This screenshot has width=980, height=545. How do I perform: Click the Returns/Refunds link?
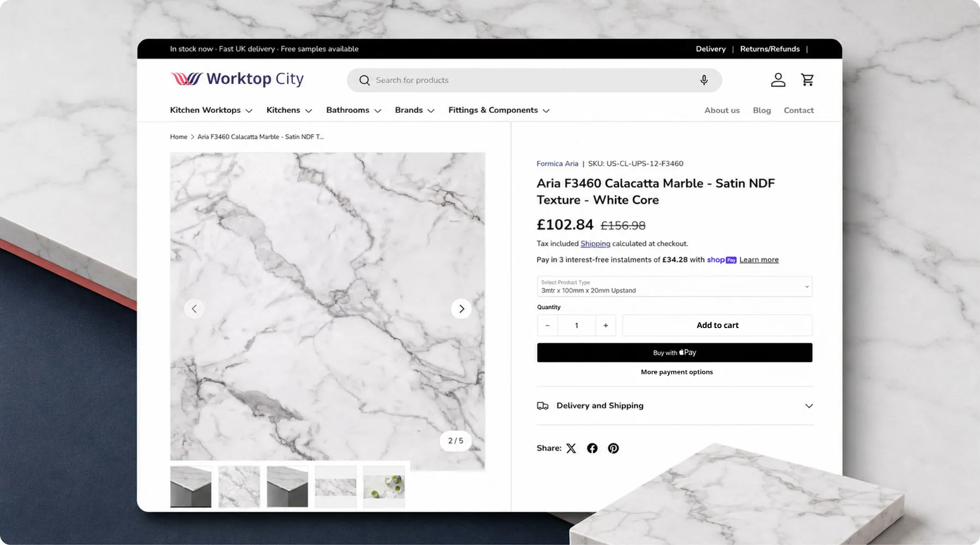pos(770,49)
